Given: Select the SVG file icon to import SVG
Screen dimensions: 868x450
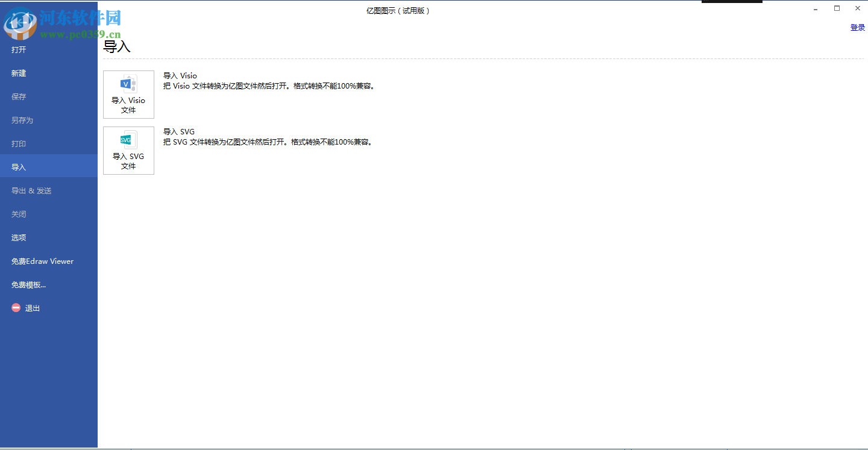Looking at the screenshot, I should [x=128, y=139].
